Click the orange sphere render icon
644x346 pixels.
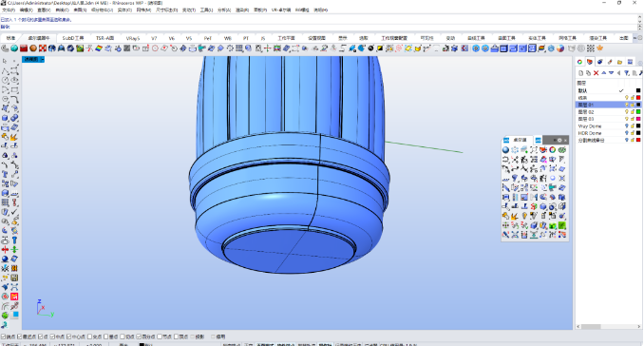pos(33,48)
